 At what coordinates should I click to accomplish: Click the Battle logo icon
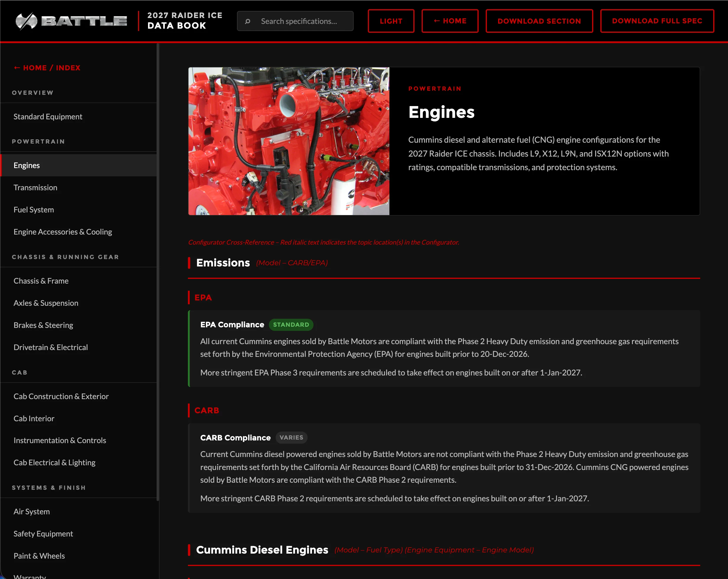[x=26, y=21]
